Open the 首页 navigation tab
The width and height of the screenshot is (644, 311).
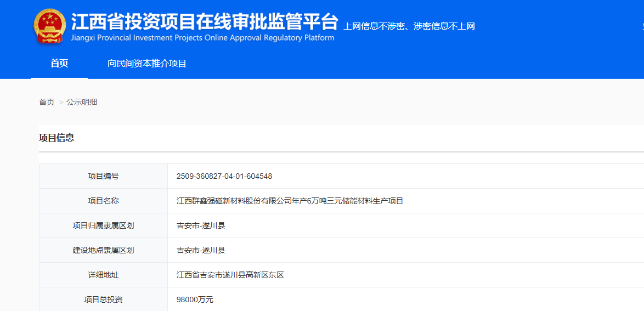59,64
